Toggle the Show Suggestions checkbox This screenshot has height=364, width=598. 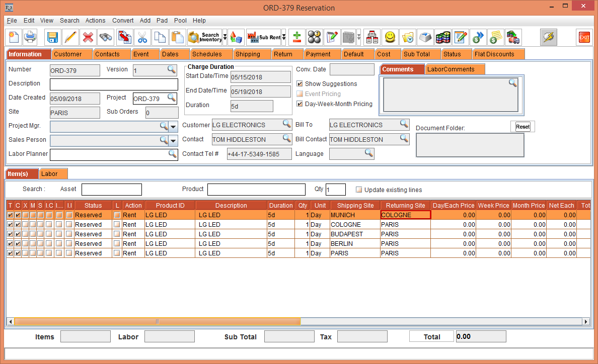[x=300, y=84]
